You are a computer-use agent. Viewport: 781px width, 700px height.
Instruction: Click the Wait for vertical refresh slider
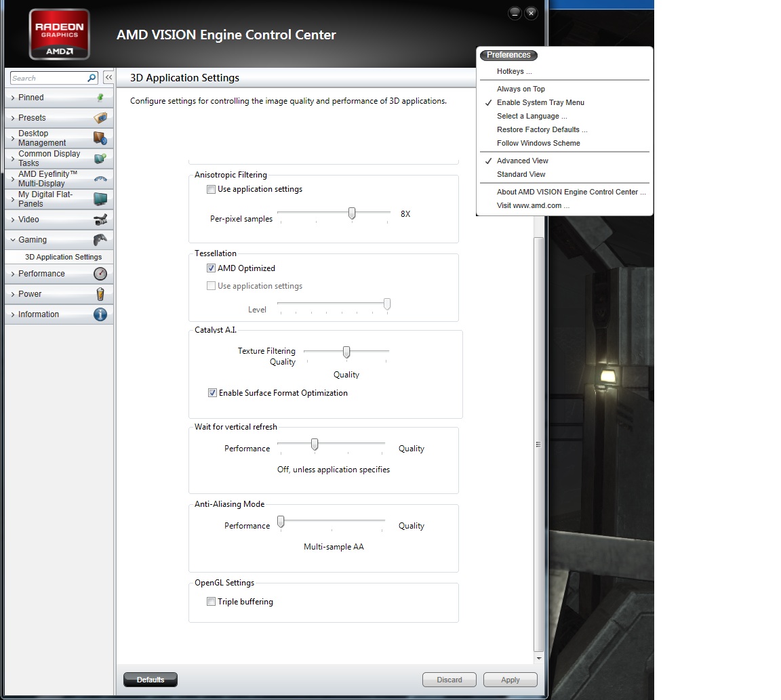click(x=315, y=444)
